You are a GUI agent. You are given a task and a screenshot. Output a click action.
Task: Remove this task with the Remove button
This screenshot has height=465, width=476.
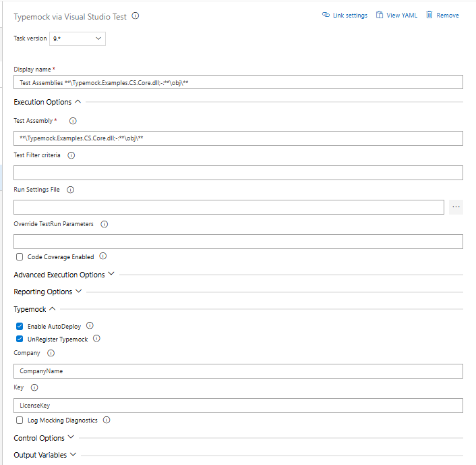pyautogui.click(x=442, y=16)
